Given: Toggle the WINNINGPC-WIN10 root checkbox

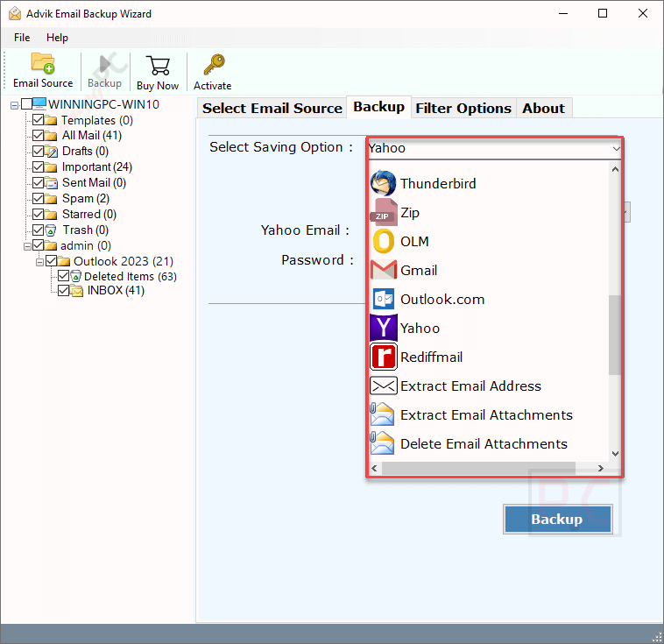Looking at the screenshot, I should click(26, 103).
